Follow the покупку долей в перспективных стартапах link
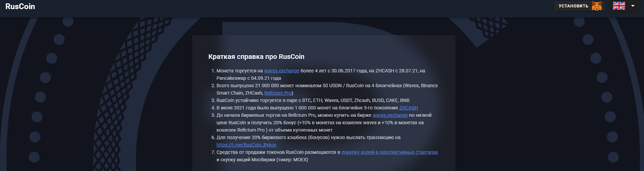This screenshot has height=171, width=644. click(390, 153)
